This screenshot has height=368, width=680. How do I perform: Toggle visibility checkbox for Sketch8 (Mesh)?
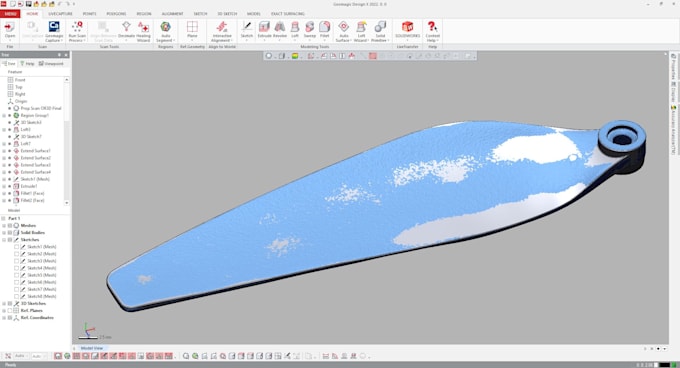16,296
